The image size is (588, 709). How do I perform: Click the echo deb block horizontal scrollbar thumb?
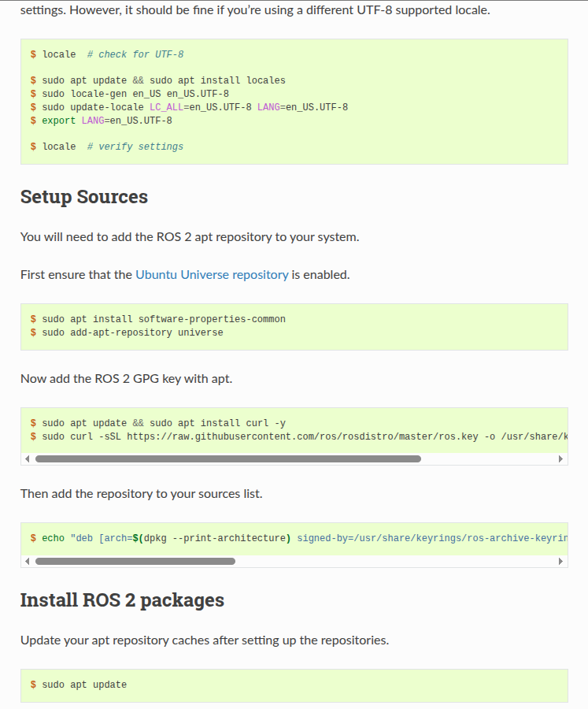(x=135, y=561)
